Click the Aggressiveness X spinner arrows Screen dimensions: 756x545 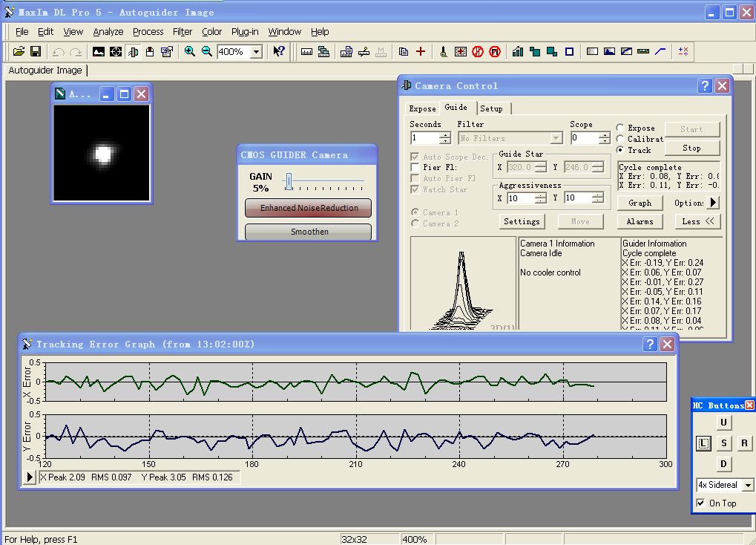[541, 198]
